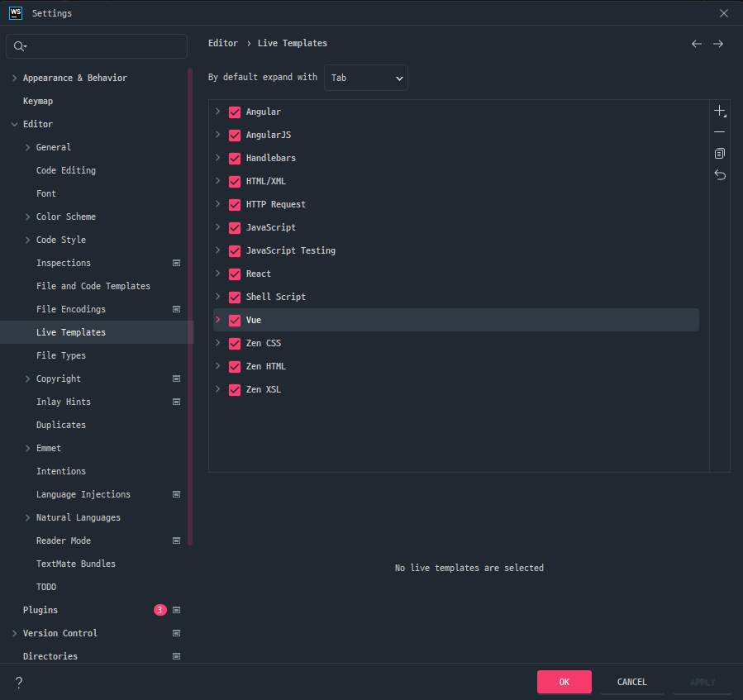
Task: Click the WebStorm logo icon in title bar
Action: [x=16, y=13]
